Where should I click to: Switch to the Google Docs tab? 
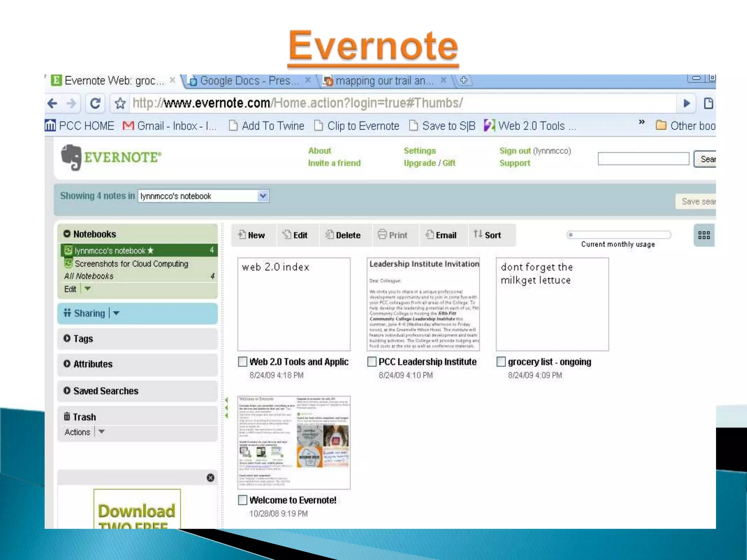(x=250, y=81)
